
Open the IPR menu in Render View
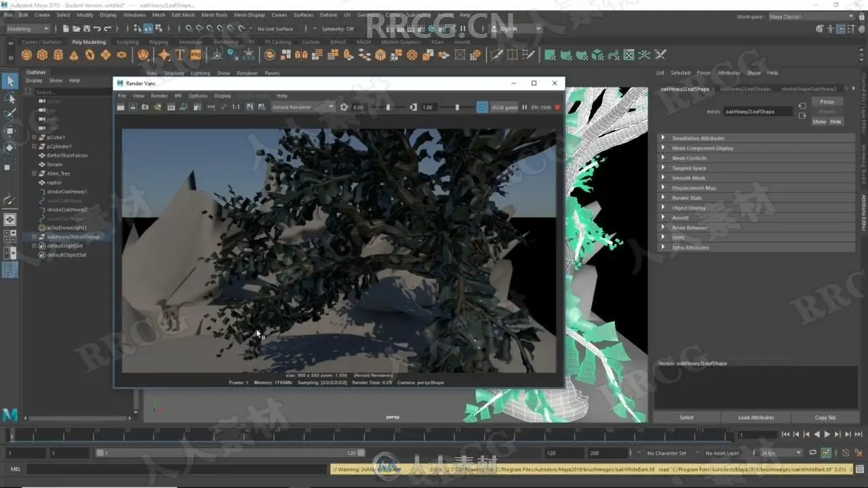[x=178, y=96]
